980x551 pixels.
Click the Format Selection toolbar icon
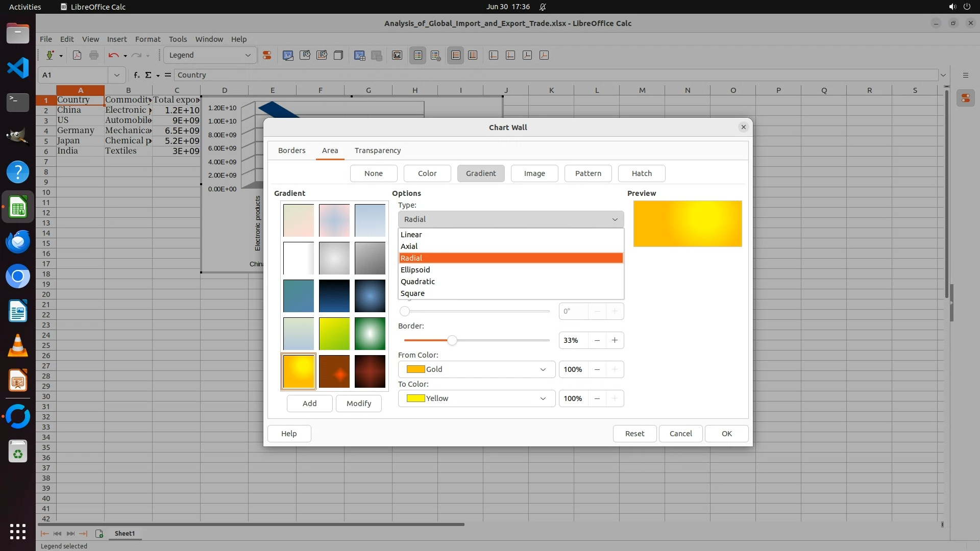[x=266, y=55]
